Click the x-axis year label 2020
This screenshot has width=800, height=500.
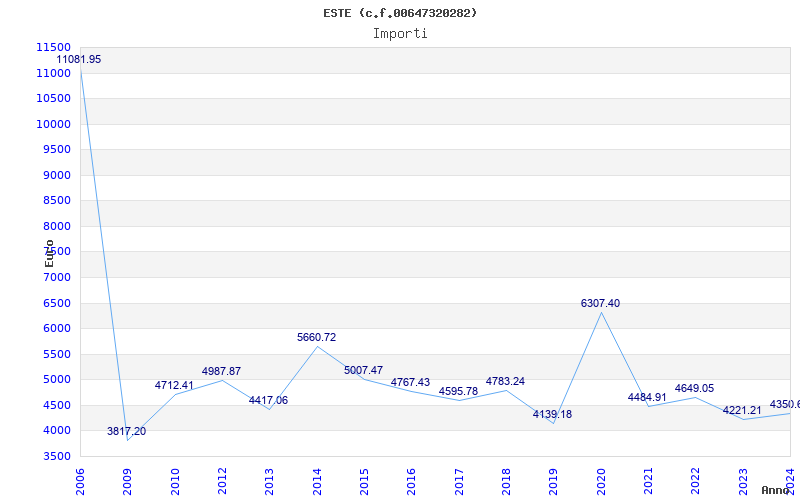601,482
